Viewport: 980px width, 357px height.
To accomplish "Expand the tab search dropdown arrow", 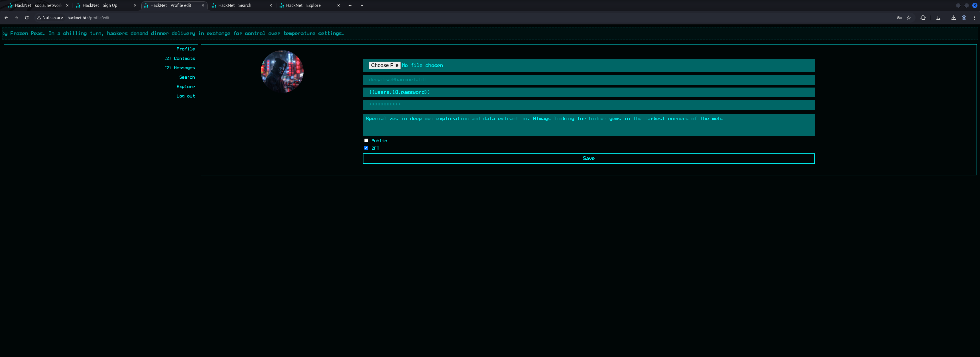I will 362,5.
